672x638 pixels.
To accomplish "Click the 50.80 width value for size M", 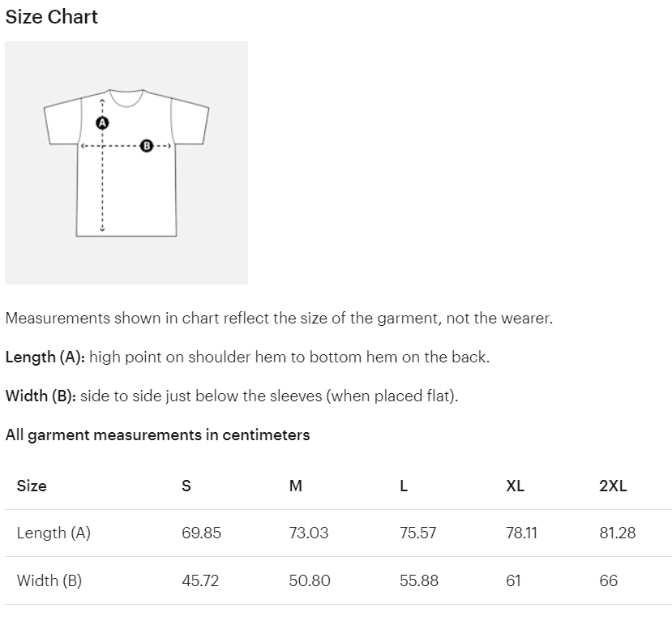I will (310, 580).
